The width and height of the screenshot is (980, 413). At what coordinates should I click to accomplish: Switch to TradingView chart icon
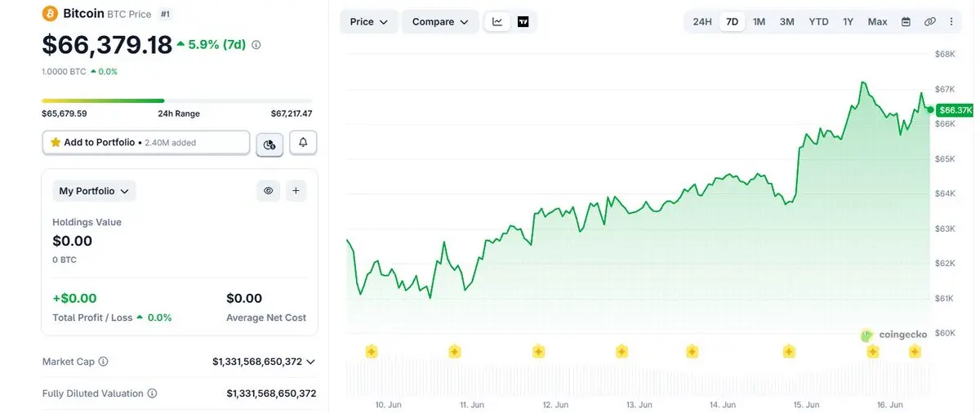[523, 22]
